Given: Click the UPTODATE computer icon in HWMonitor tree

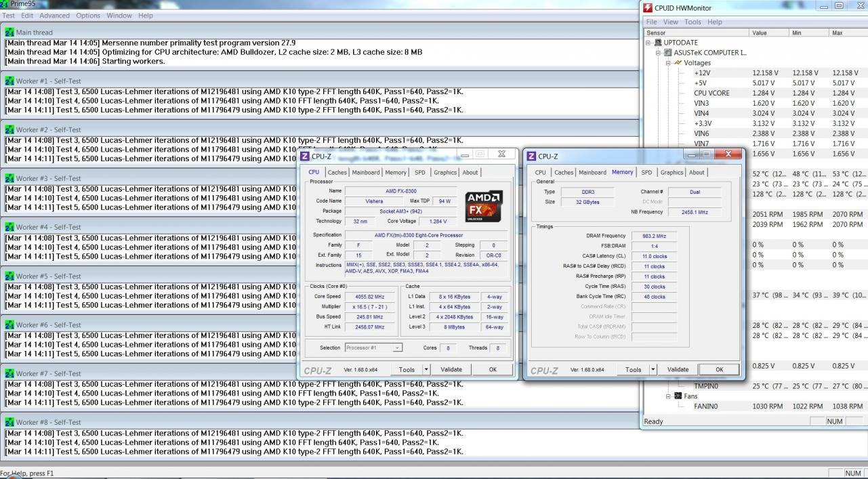Looking at the screenshot, I should (659, 43).
